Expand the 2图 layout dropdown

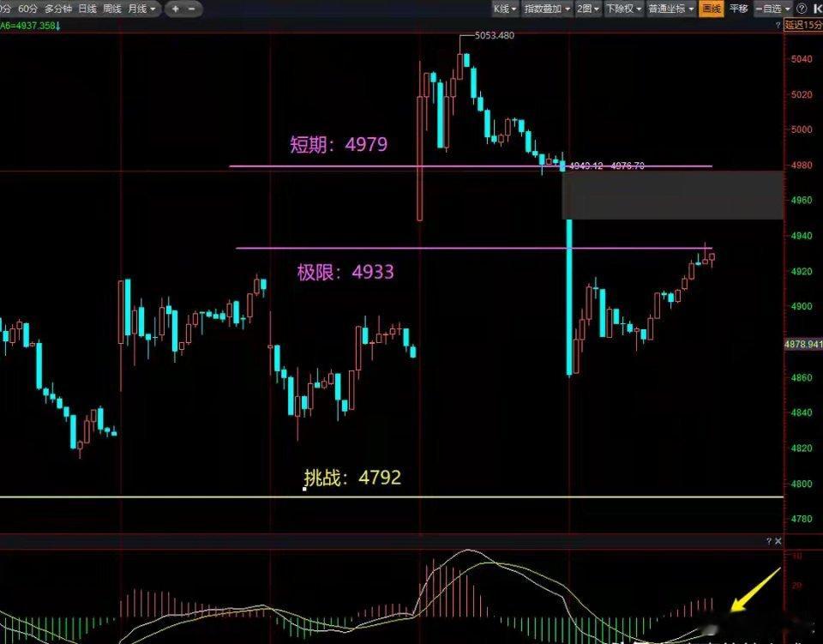(588, 9)
